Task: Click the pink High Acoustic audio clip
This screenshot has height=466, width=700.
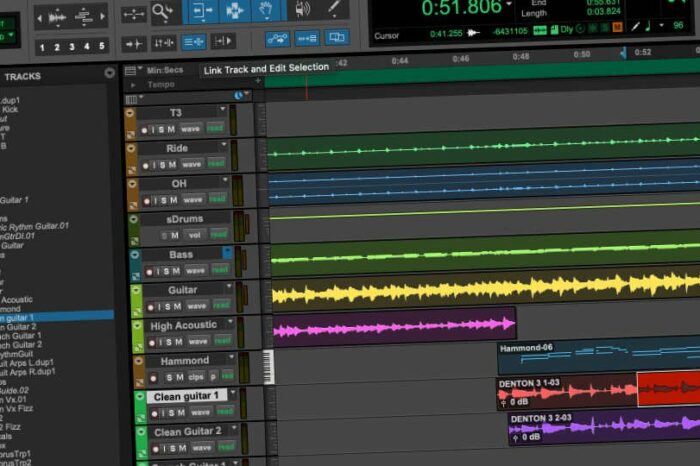Action: [394, 328]
